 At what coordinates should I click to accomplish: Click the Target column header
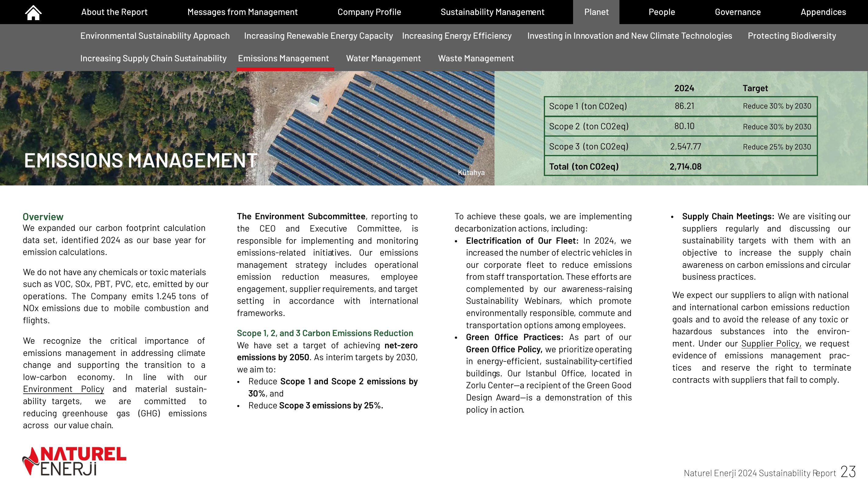(755, 88)
